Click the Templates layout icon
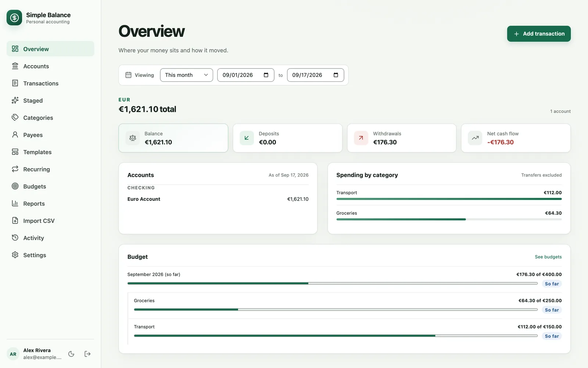This screenshot has width=588, height=368. click(x=15, y=152)
